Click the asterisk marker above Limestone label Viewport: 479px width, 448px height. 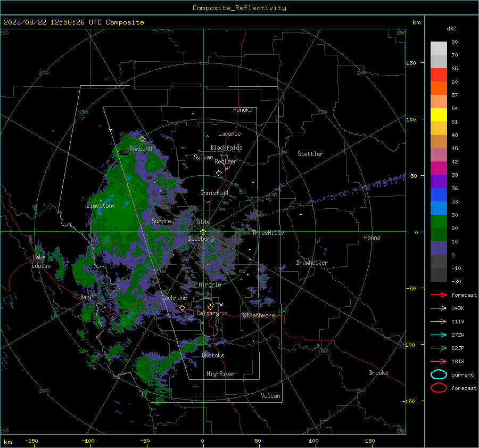pyautogui.click(x=101, y=201)
